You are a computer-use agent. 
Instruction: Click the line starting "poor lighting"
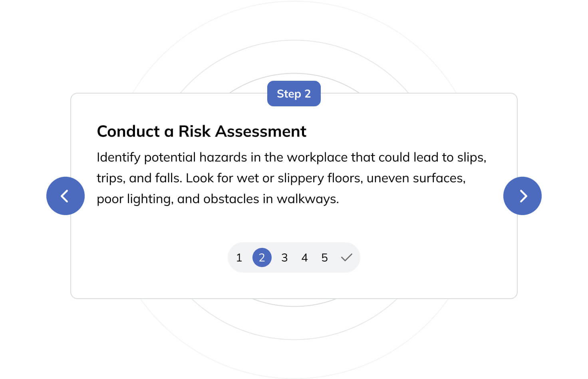pos(218,199)
